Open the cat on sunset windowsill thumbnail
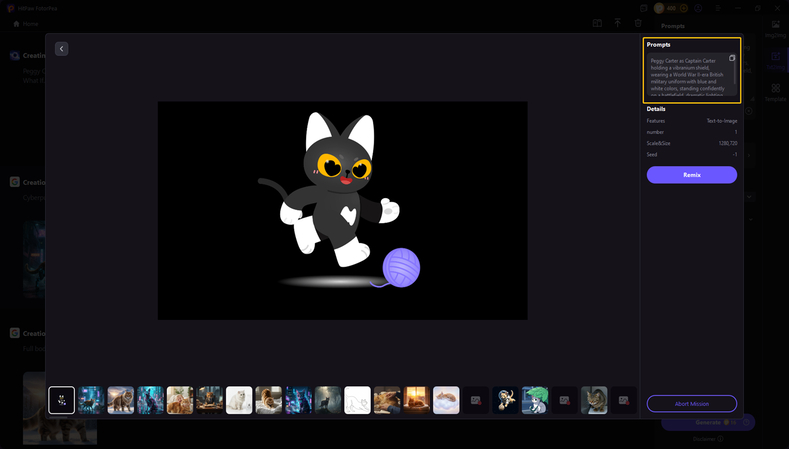 (x=417, y=400)
